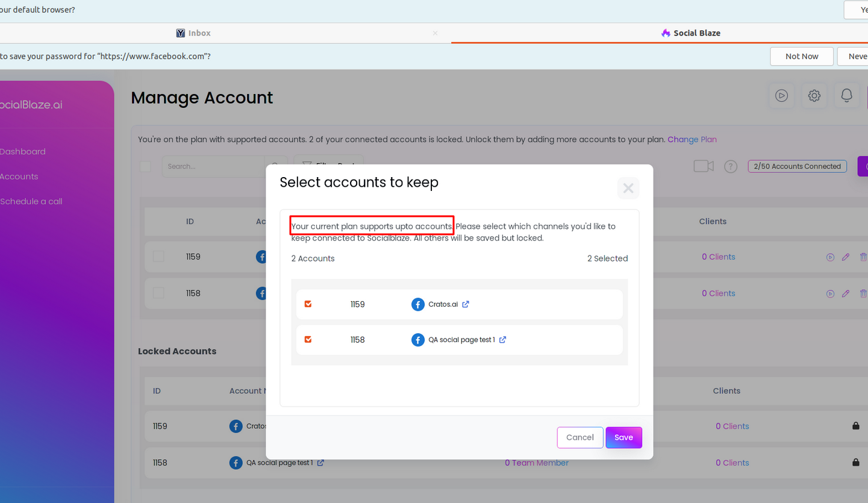Viewport: 868px width, 503px height.
Task: Edit account 1159 with the pencil icon
Action: [x=846, y=257]
